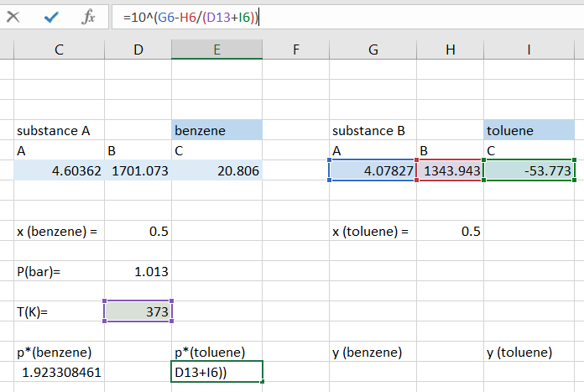Click the p*(benzene) result 1.923308461

point(59,371)
